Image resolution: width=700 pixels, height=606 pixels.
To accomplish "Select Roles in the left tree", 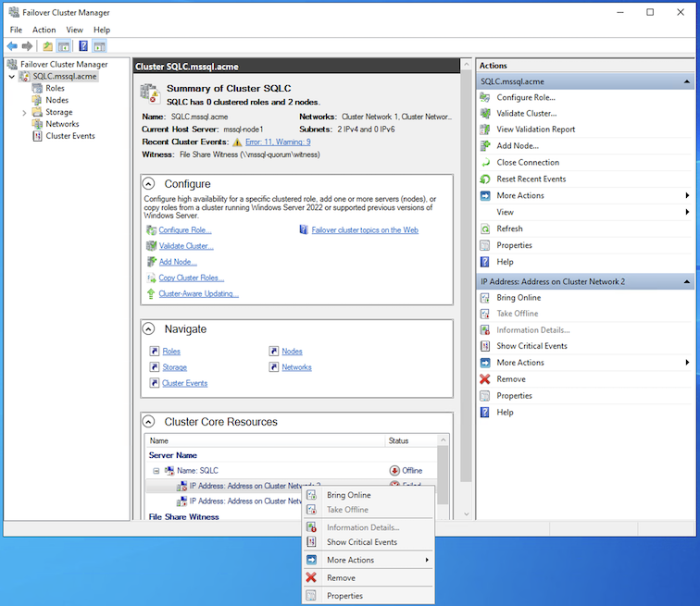I will pyautogui.click(x=55, y=88).
